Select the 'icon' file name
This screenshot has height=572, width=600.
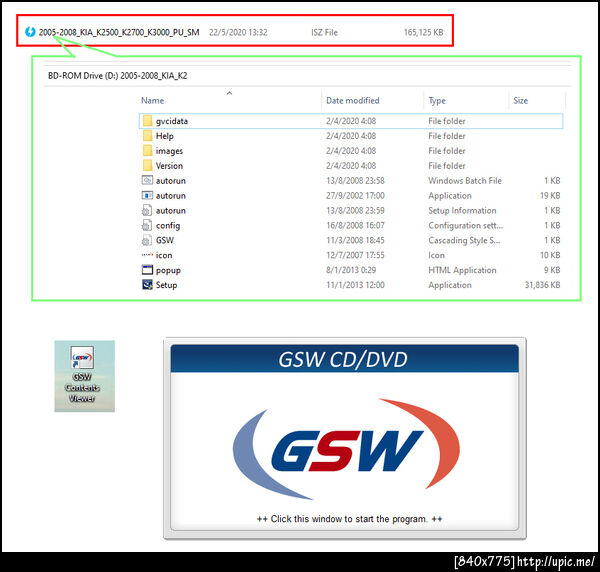click(x=164, y=255)
